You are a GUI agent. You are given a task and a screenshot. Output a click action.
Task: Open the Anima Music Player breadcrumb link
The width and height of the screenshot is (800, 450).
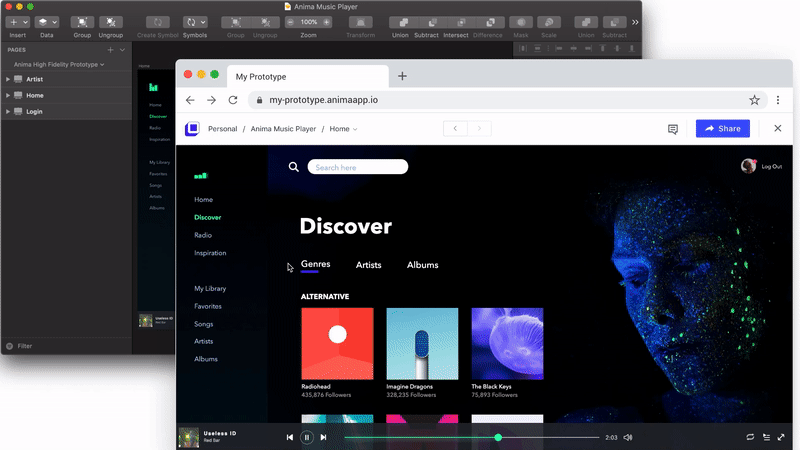tap(283, 129)
